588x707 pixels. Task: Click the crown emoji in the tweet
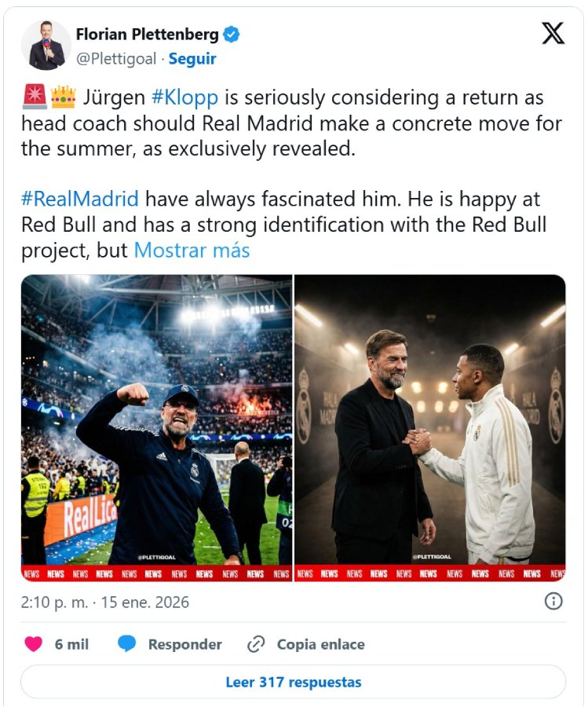pyautogui.click(x=63, y=97)
